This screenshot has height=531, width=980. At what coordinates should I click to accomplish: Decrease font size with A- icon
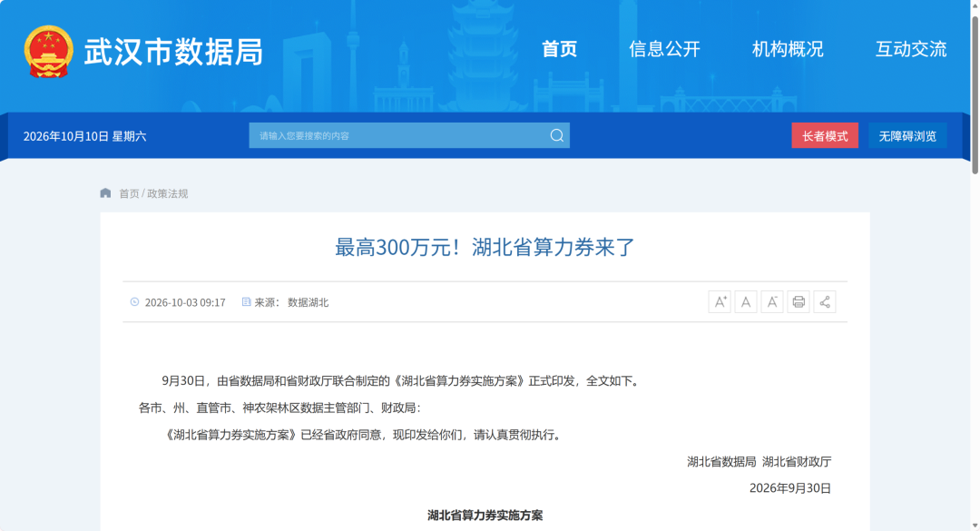(x=772, y=302)
